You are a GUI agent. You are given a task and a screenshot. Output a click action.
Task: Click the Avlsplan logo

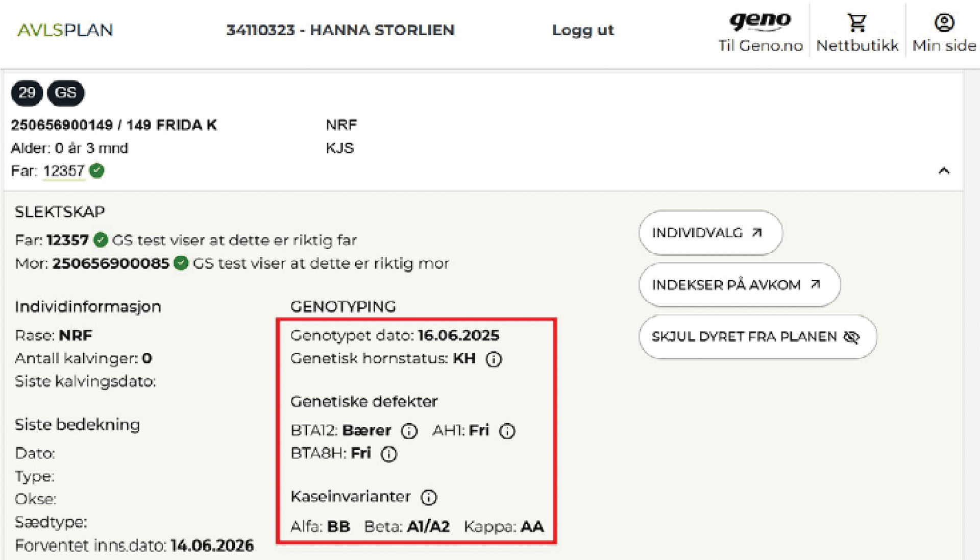coord(65,30)
